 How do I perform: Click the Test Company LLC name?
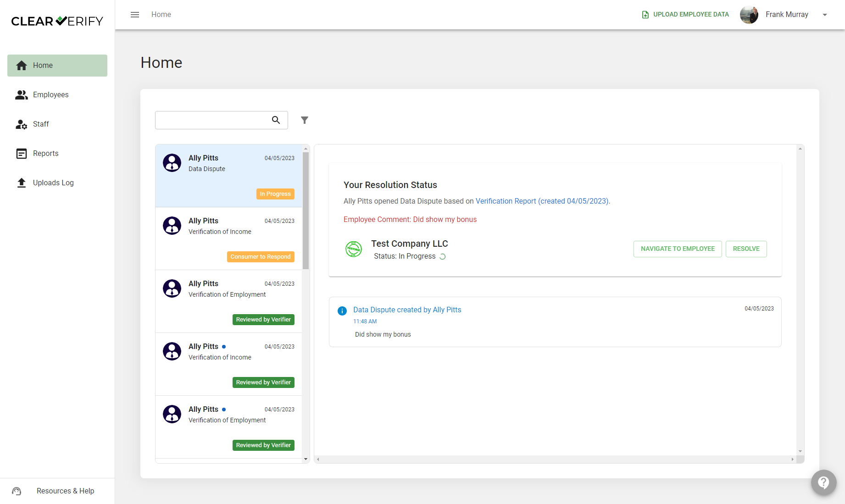pos(409,244)
